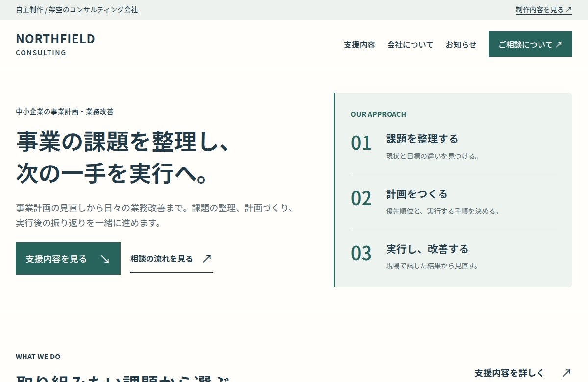Select the 課題を整理する step heading
This screenshot has height=382, width=588.
pos(422,139)
